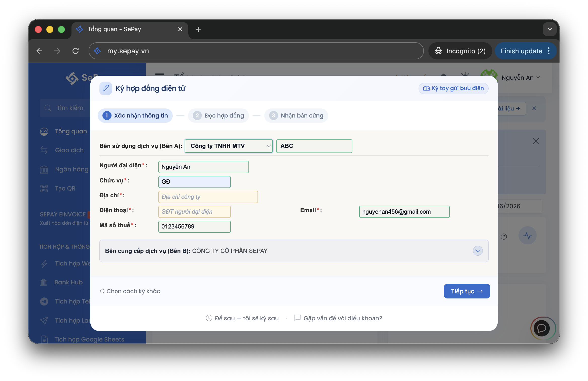Click the question mark help icon

tap(504, 237)
